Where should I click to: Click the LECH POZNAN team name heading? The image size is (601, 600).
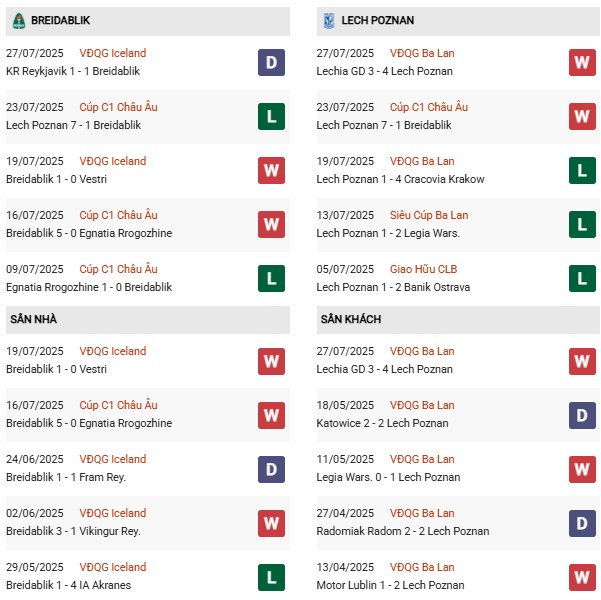coord(377,20)
